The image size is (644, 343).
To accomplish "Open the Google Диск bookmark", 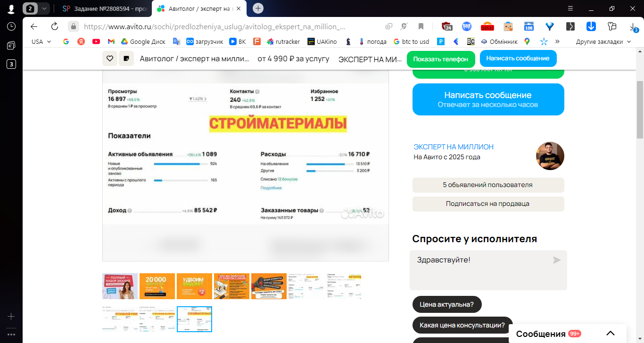I will click(143, 41).
